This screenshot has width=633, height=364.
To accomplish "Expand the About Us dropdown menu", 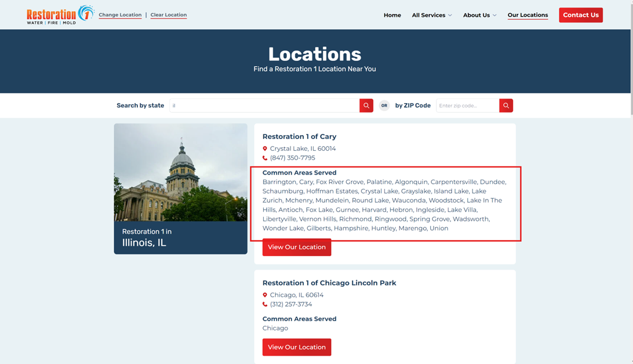I will [479, 15].
